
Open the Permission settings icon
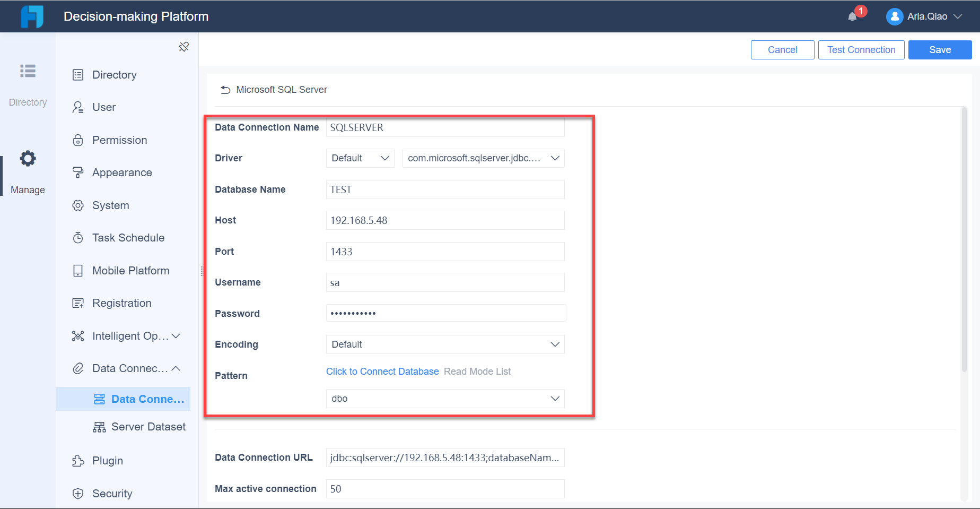77,140
